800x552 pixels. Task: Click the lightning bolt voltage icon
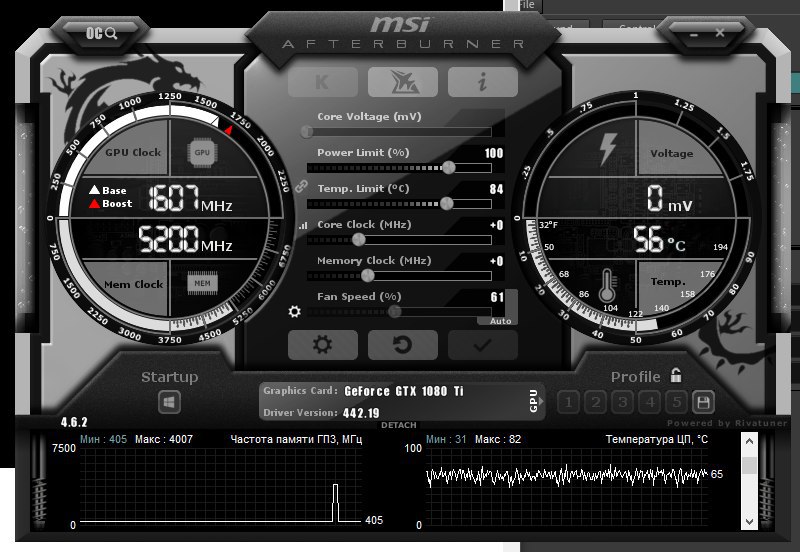[x=607, y=149]
